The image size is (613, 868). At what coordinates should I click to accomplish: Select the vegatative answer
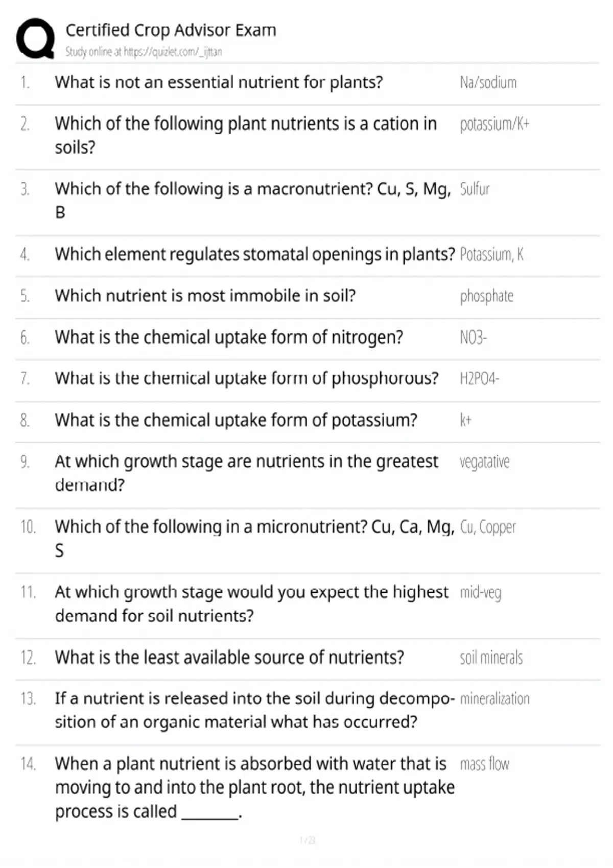pos(484,462)
